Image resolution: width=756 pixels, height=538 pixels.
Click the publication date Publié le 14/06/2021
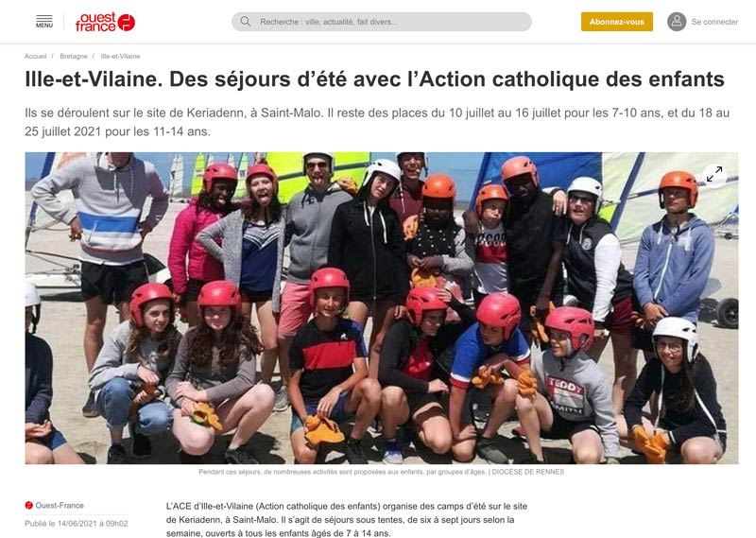pos(77,524)
